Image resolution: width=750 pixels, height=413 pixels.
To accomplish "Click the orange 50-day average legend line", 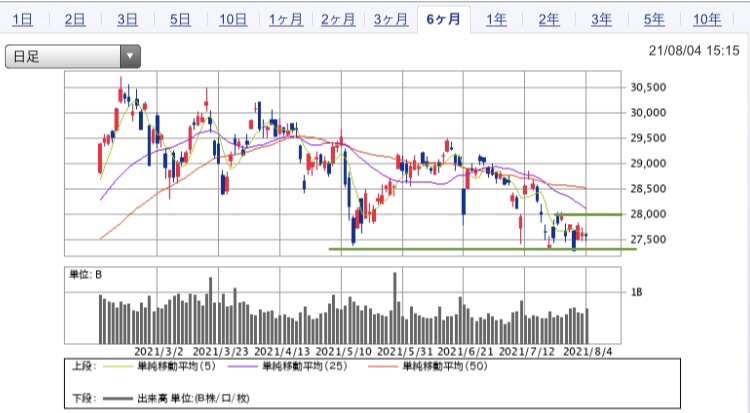I will coord(383,367).
